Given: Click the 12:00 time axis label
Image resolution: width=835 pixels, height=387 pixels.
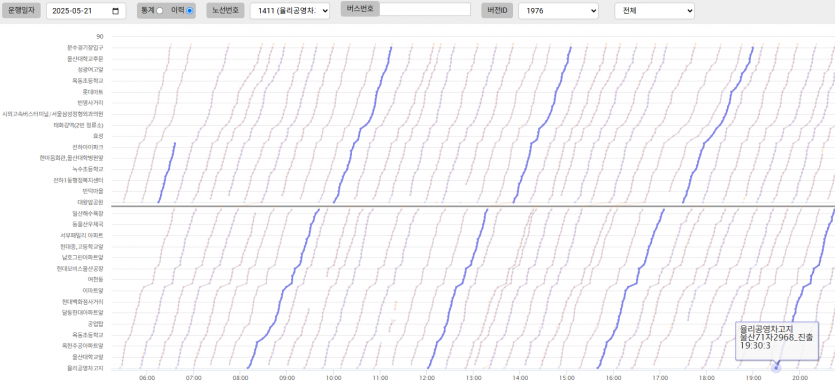Looking at the screenshot, I should [427, 378].
